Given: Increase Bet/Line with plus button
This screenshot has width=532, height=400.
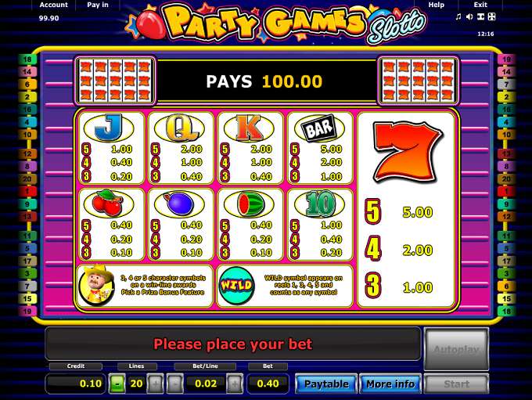Looking at the screenshot, I should 235,384.
